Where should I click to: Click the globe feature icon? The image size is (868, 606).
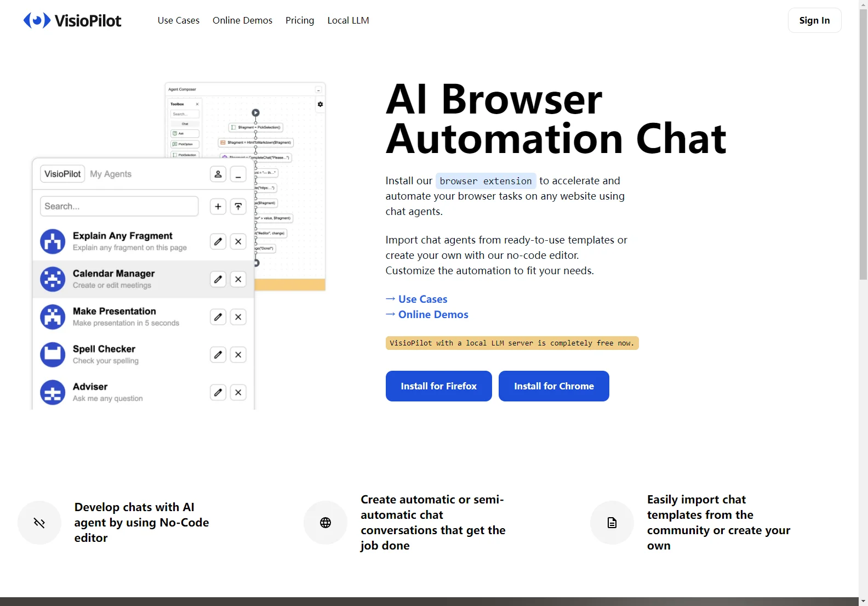tap(325, 523)
